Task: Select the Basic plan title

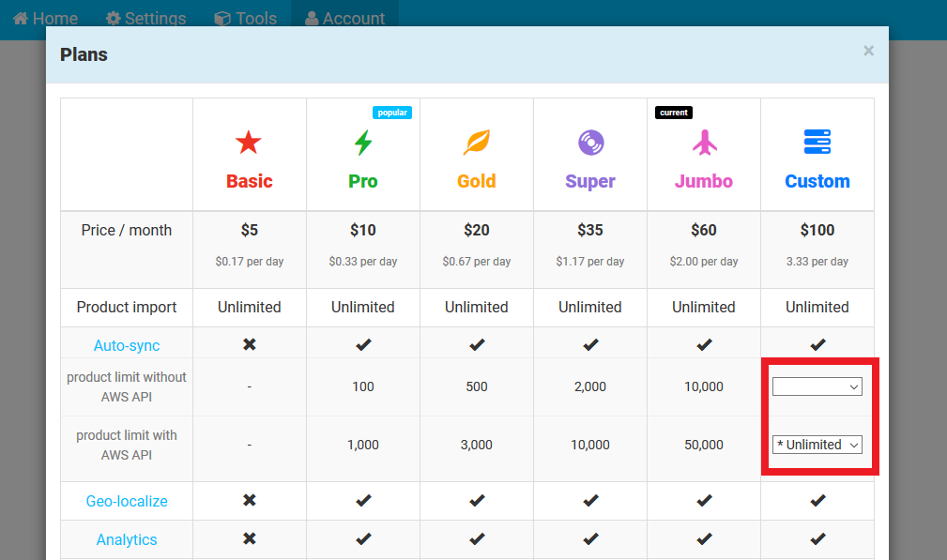Action: tap(250, 181)
